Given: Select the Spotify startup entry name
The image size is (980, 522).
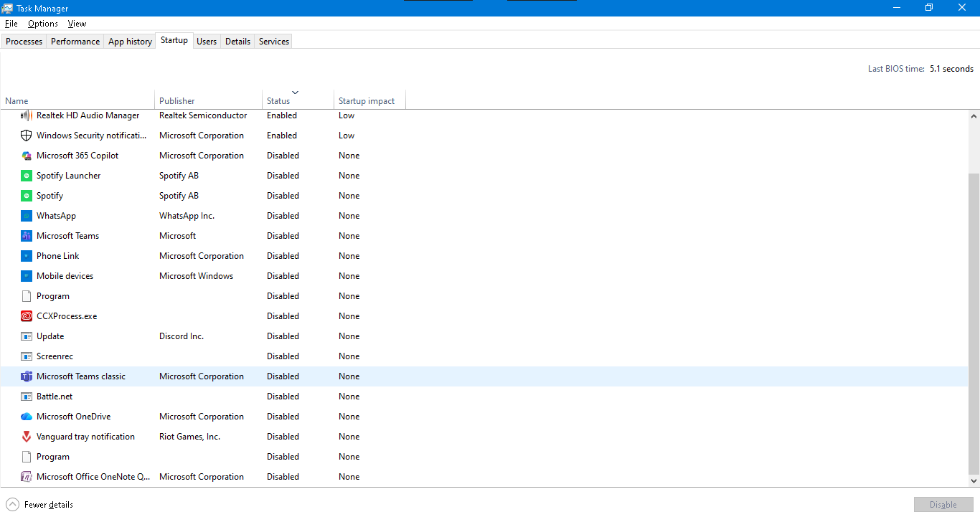Looking at the screenshot, I should pos(50,196).
